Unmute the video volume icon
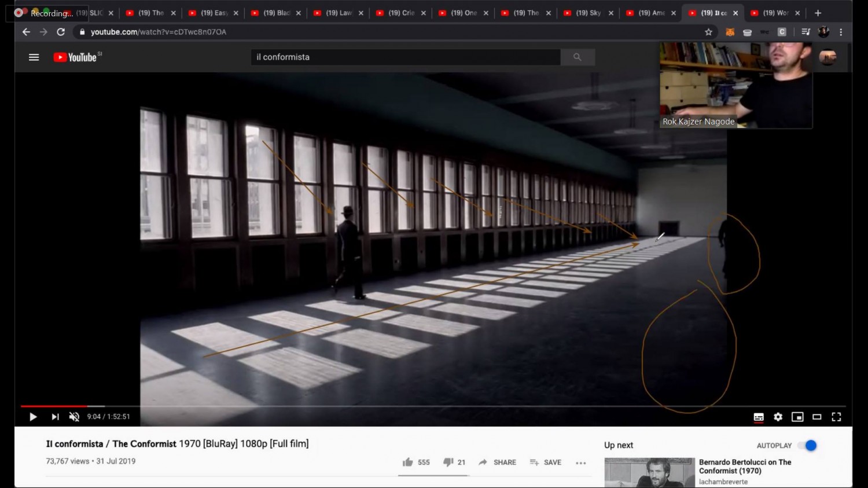Image resolution: width=868 pixels, height=488 pixels. click(74, 417)
